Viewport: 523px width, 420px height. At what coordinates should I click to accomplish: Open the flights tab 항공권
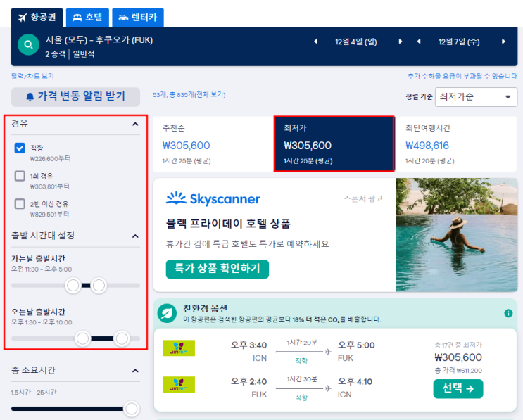pos(37,18)
